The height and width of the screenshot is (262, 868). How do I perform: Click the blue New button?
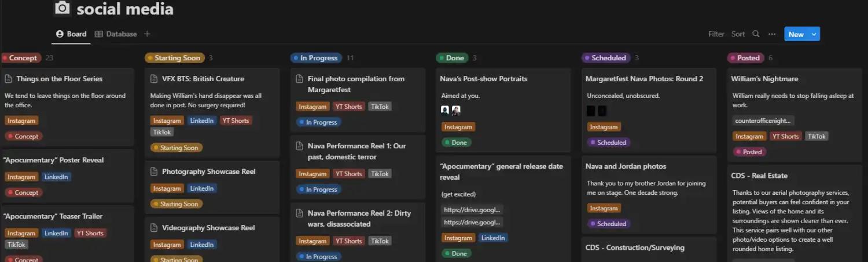[796, 34]
